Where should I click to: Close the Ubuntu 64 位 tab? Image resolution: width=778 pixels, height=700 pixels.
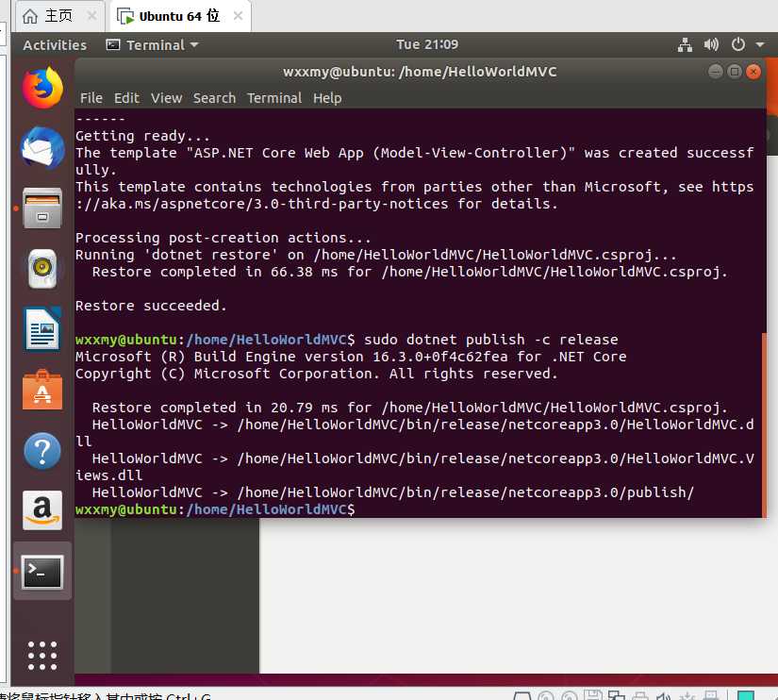[x=239, y=16]
